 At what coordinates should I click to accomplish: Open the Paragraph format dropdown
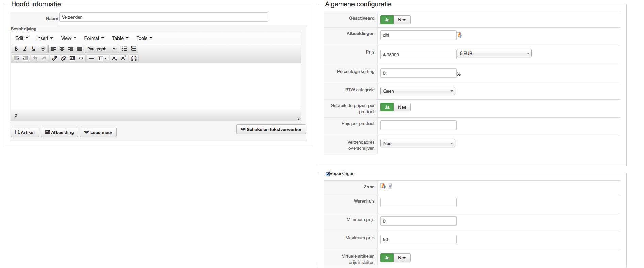click(x=101, y=49)
